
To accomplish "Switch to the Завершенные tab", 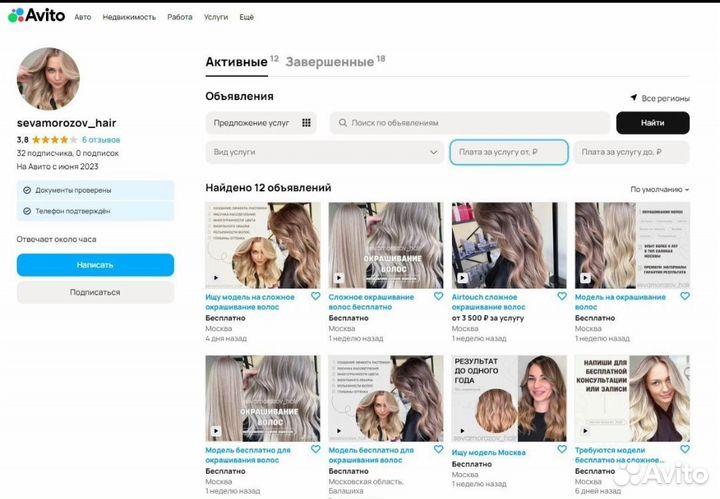I will [330, 62].
